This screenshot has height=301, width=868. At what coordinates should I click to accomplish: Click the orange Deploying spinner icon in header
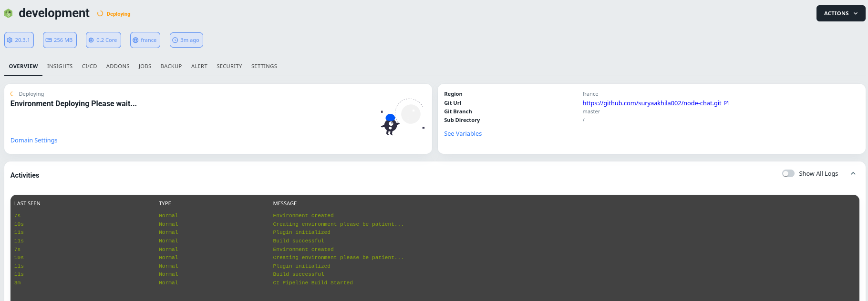pyautogui.click(x=100, y=14)
